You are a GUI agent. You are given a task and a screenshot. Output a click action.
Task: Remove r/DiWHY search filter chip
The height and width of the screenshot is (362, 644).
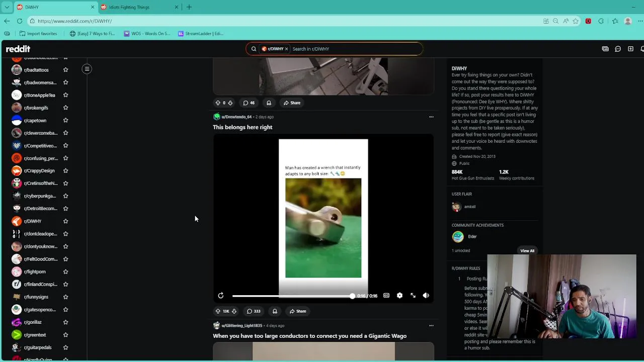[286, 49]
